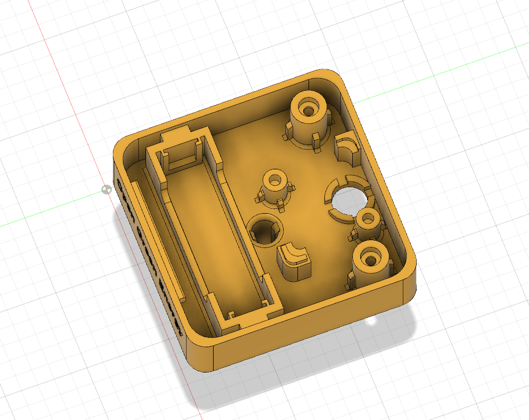
Task: Select the dark round hole beside compartment
Action: click(x=265, y=231)
